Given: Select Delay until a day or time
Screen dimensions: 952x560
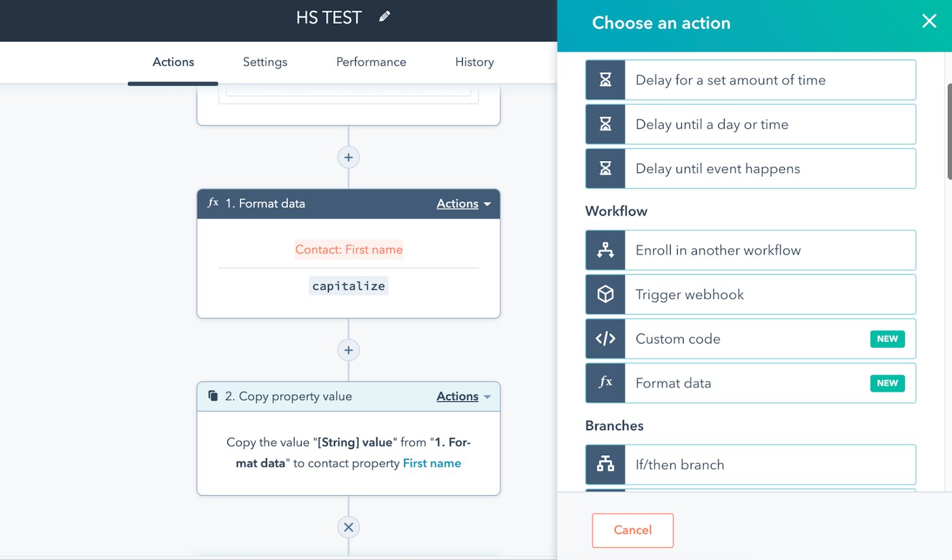Looking at the screenshot, I should coord(751,124).
